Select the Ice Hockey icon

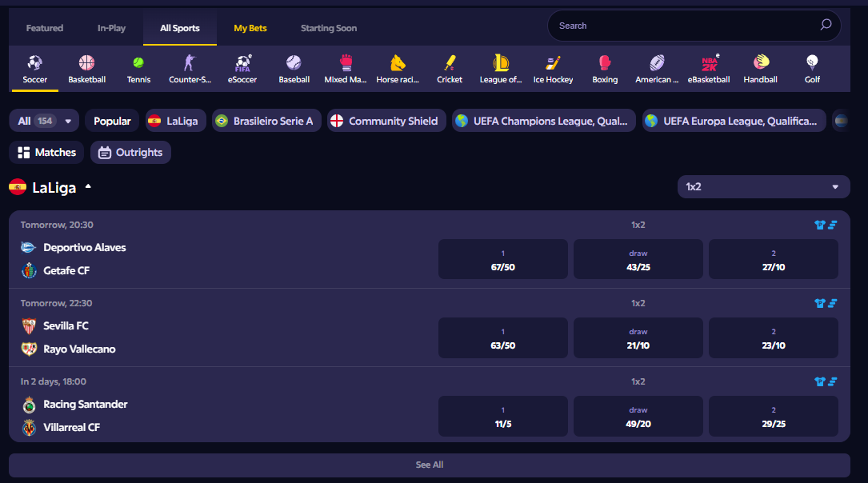553,62
